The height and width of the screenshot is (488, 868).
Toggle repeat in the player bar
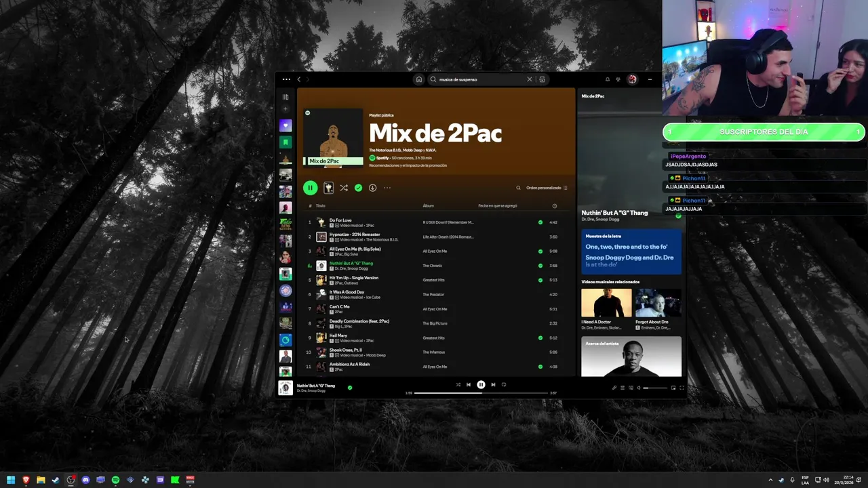pyautogui.click(x=504, y=384)
